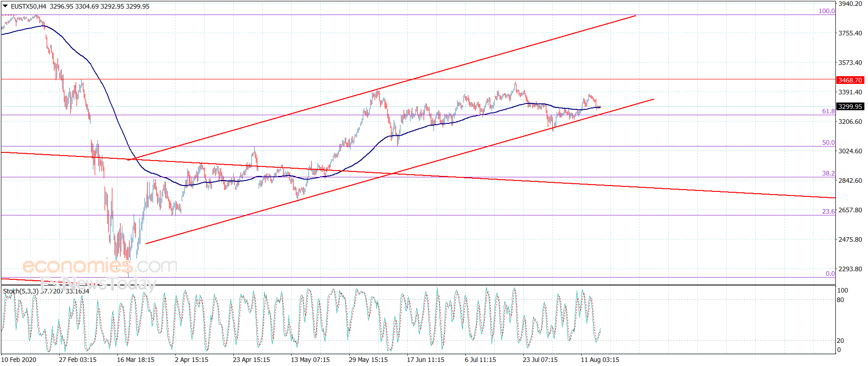Click the stochastic 80 level label
868x366 pixels.
pos(840,300)
